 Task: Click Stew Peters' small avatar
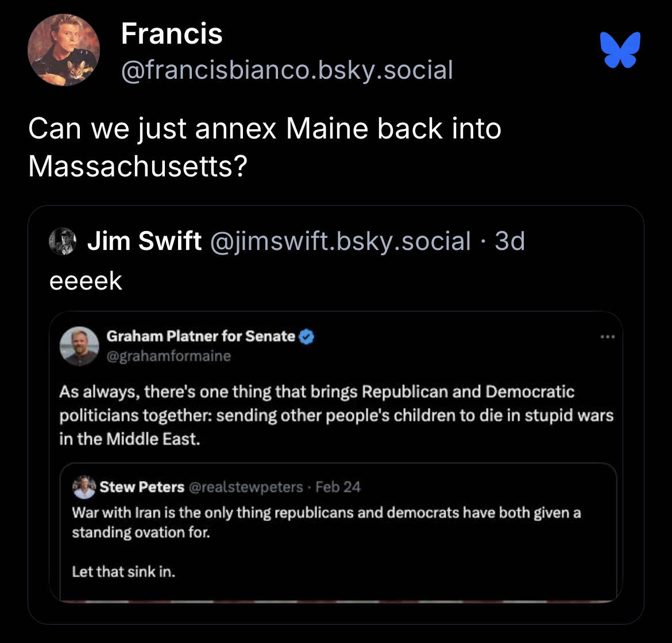84,487
